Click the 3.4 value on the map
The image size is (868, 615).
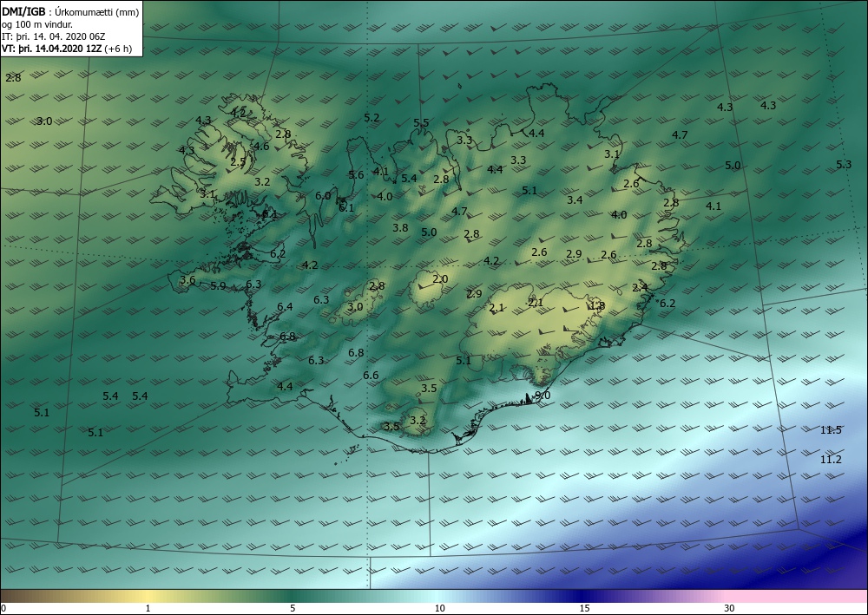click(x=575, y=200)
